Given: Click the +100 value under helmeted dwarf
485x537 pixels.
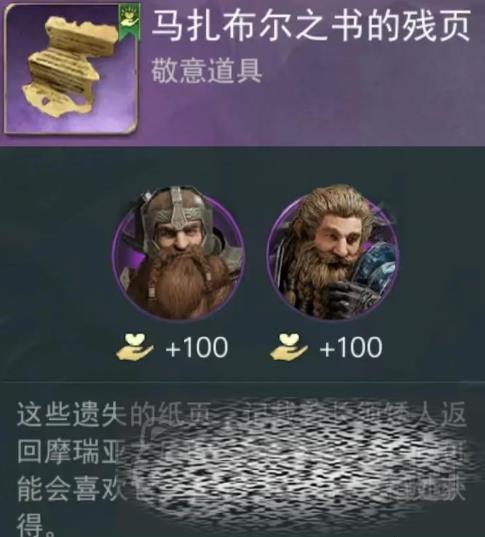Looking at the screenshot, I should [x=197, y=347].
